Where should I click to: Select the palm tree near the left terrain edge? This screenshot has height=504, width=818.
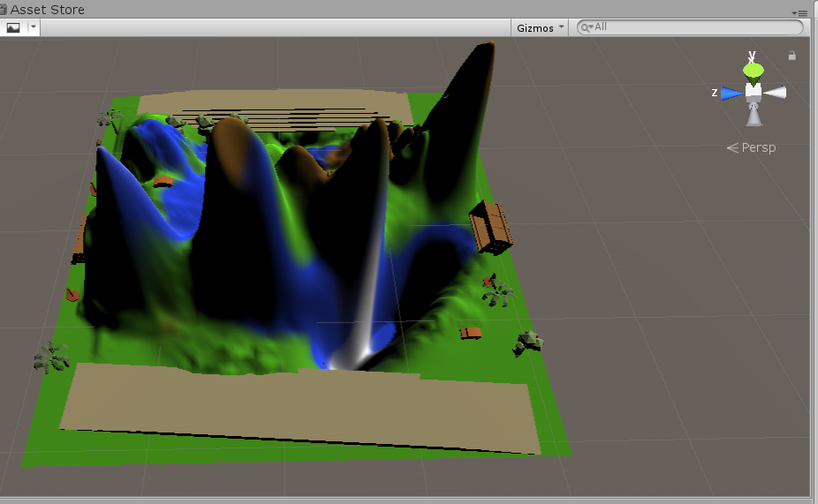[51, 357]
